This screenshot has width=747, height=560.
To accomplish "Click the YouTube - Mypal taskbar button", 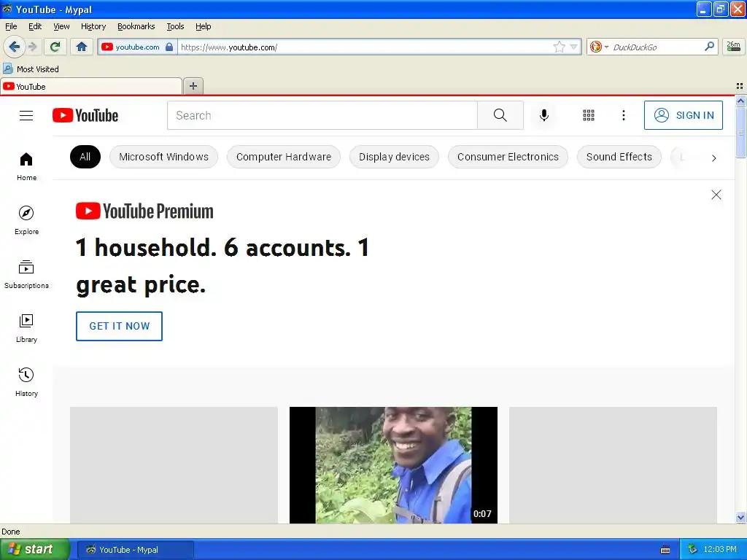I will coord(135,550).
